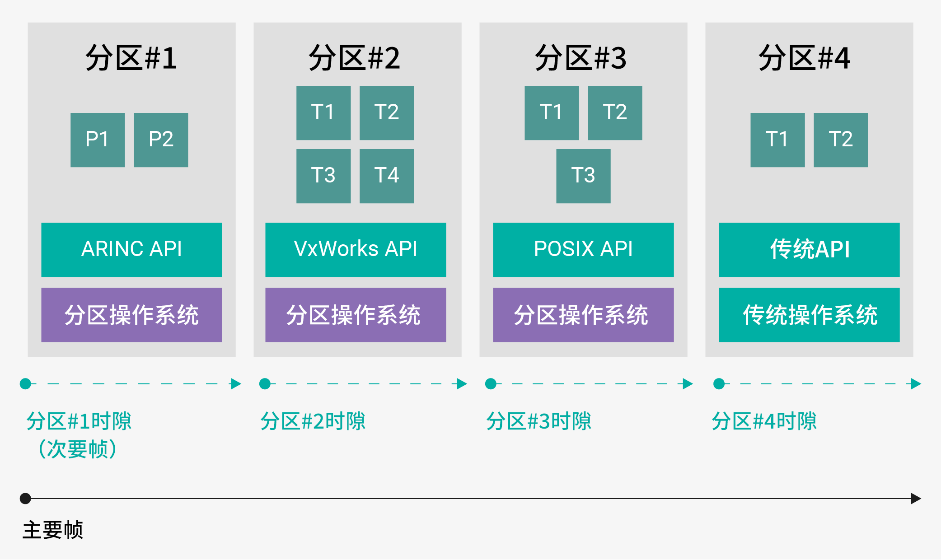This screenshot has height=560, width=941.
Task: Click the 分区#2时隙 label
Action: coord(313,421)
